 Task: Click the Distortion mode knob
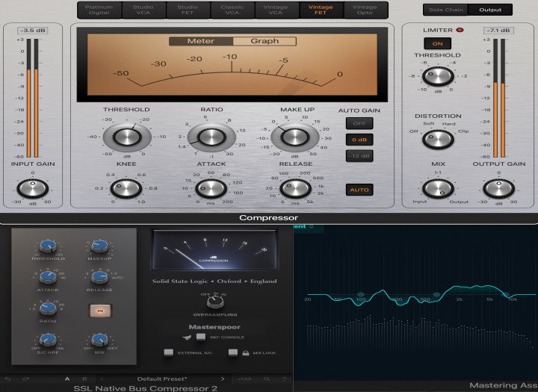[436, 138]
